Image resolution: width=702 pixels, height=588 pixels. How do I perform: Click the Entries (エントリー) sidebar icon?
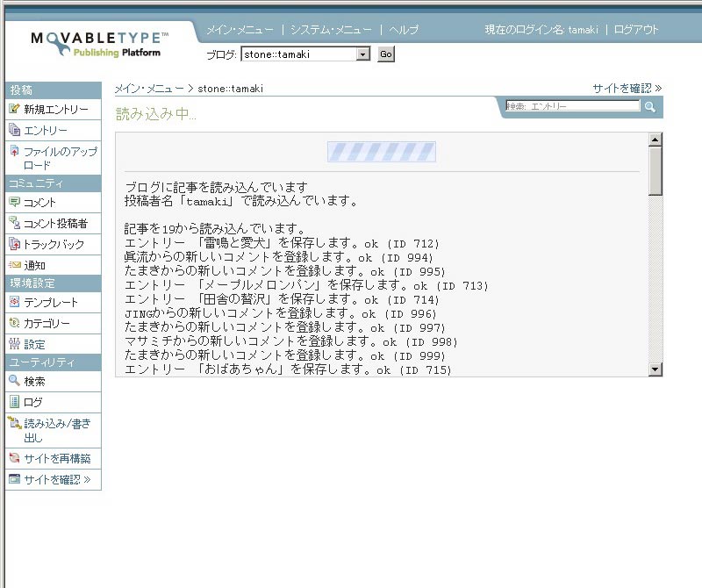click(14, 131)
